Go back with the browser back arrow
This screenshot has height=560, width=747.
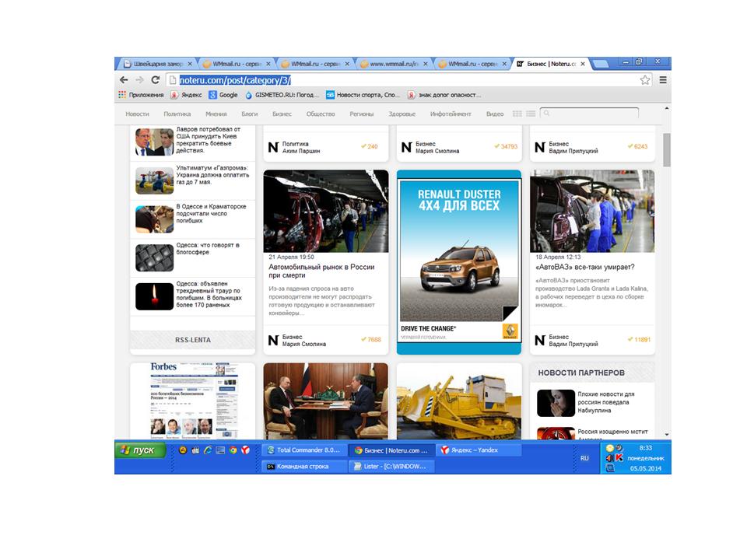124,80
